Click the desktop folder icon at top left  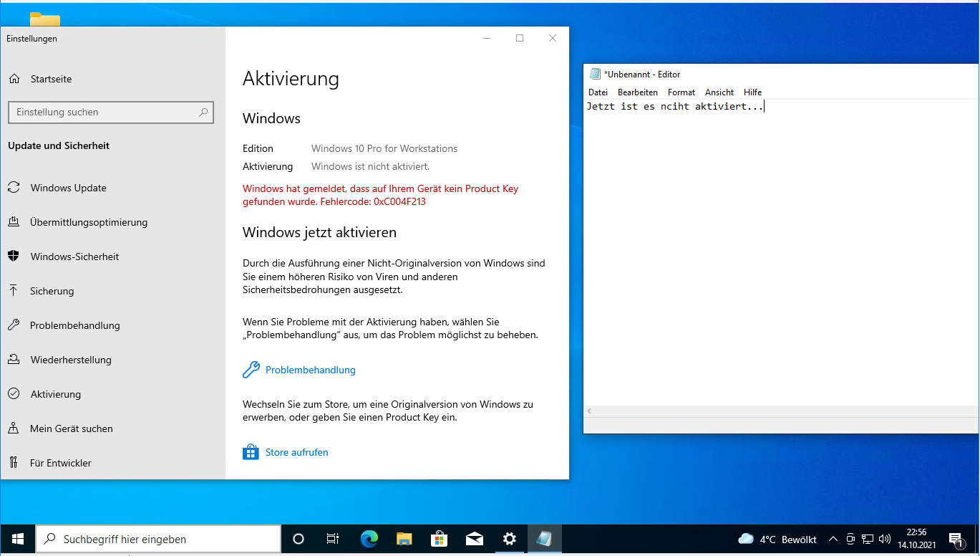[x=45, y=19]
